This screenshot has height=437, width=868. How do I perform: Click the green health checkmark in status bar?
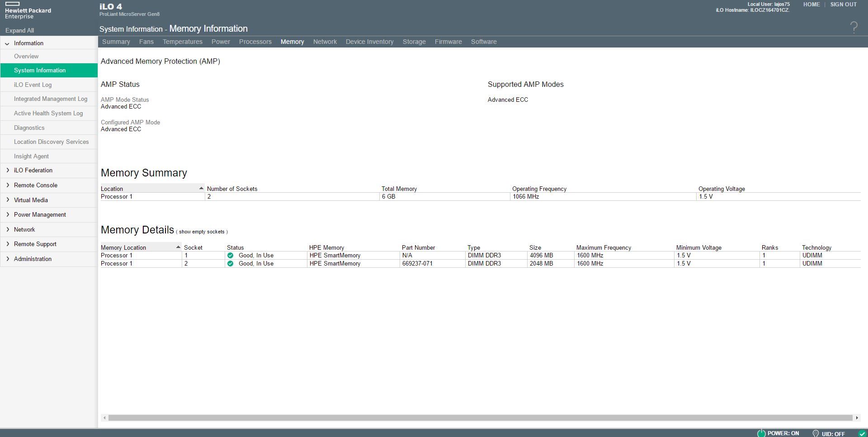[x=862, y=433]
